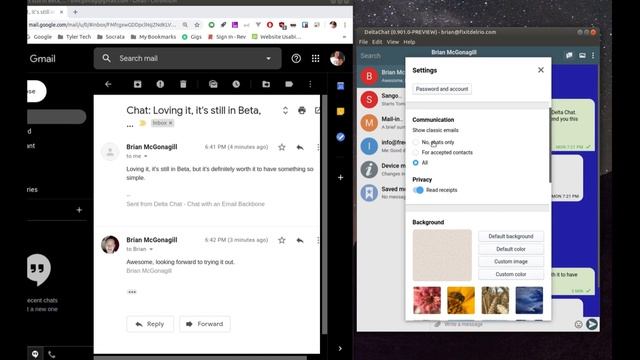640x360 pixels.
Task: Go back to inbox with Gmail back arrow
Action: tap(108, 84)
